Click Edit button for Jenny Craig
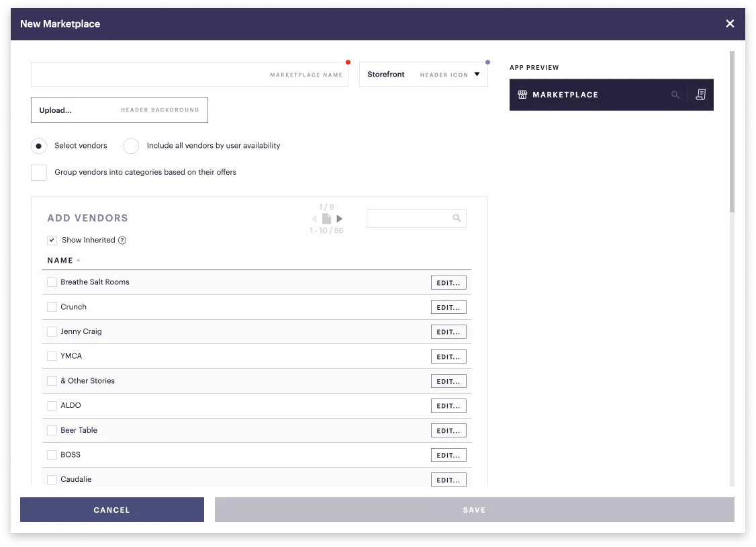Screen dimensions: 756x547 pyautogui.click(x=448, y=332)
